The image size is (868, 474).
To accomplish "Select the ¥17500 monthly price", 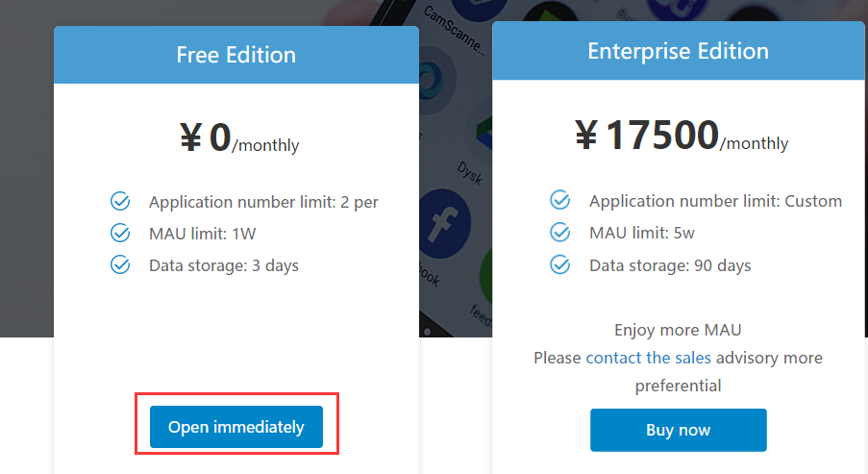I will pos(681,137).
